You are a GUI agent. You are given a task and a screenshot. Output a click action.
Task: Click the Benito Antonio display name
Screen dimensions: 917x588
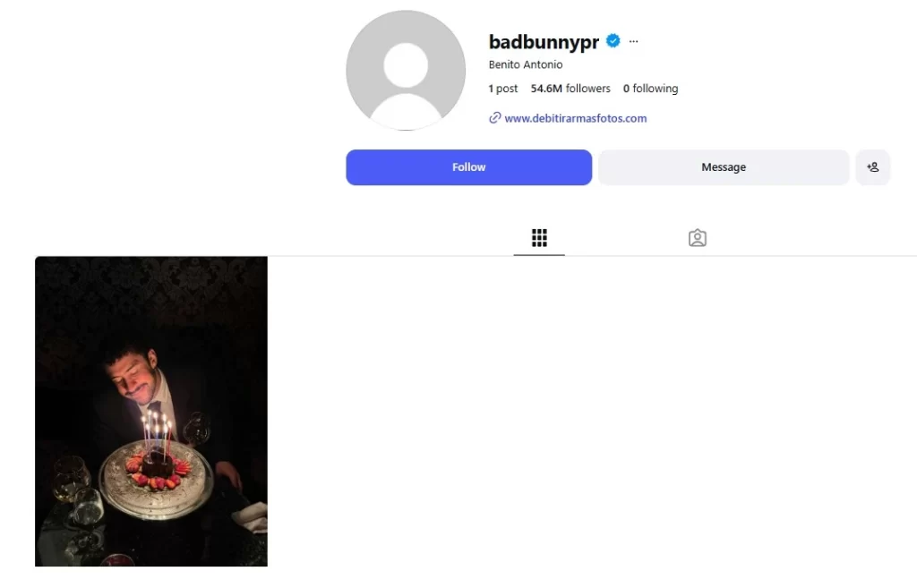click(x=526, y=64)
